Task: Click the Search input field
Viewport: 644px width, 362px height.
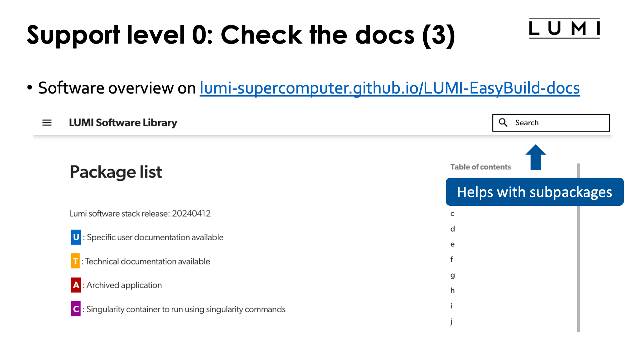Action: pos(551,122)
